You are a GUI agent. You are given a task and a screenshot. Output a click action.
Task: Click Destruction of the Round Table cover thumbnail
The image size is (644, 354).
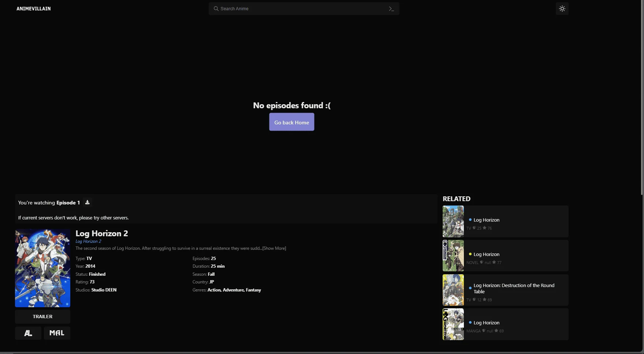point(453,290)
